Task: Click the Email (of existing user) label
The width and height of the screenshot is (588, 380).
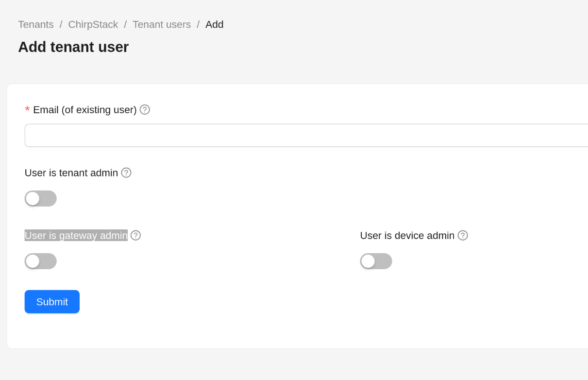Action: [x=85, y=110]
